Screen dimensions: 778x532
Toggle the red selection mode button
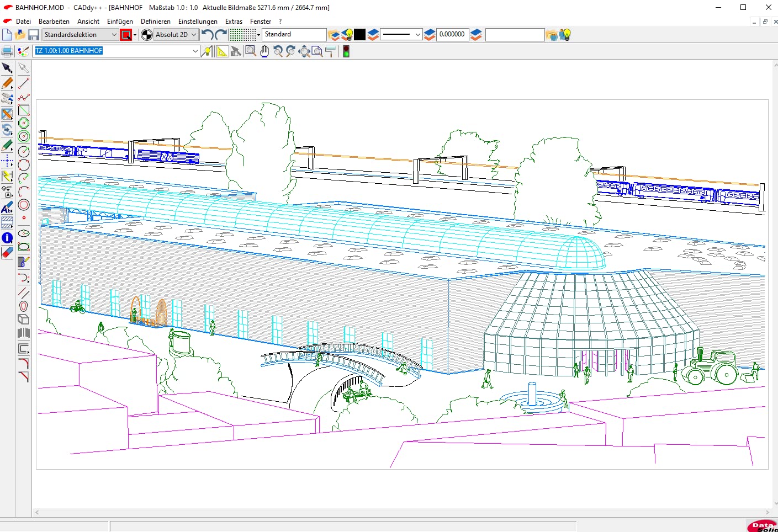[x=126, y=35]
